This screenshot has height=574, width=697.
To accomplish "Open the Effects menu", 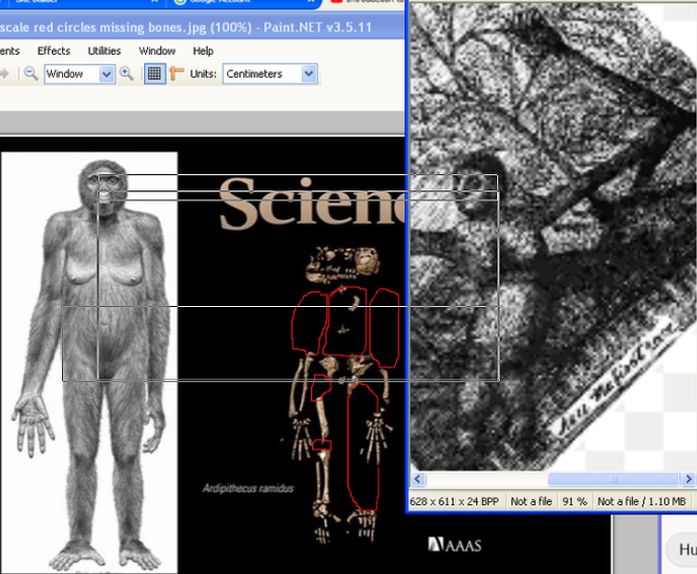I will tap(54, 51).
